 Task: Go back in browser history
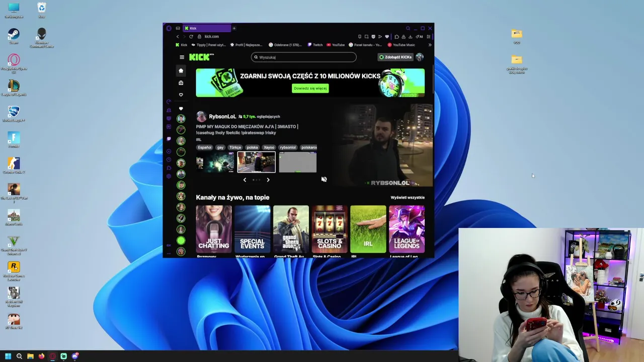(178, 36)
